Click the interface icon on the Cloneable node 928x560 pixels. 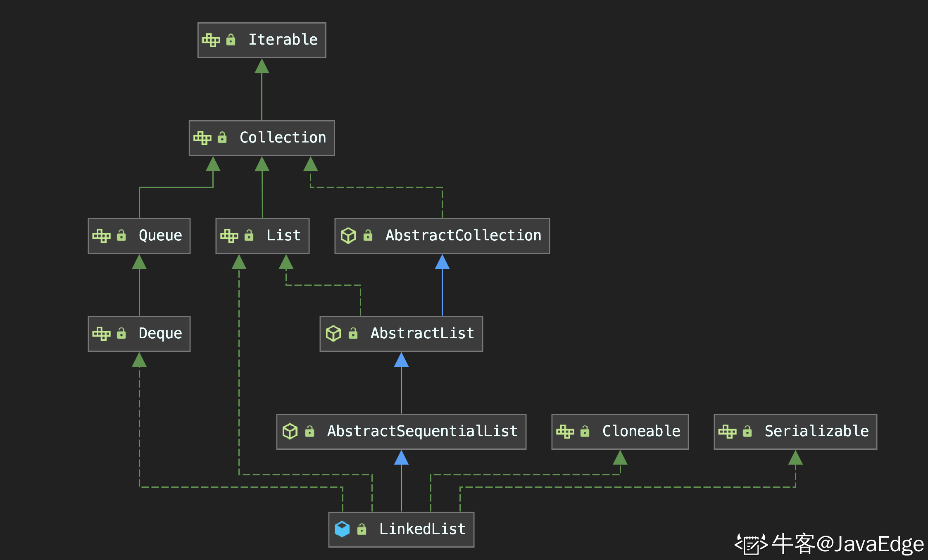[565, 432]
